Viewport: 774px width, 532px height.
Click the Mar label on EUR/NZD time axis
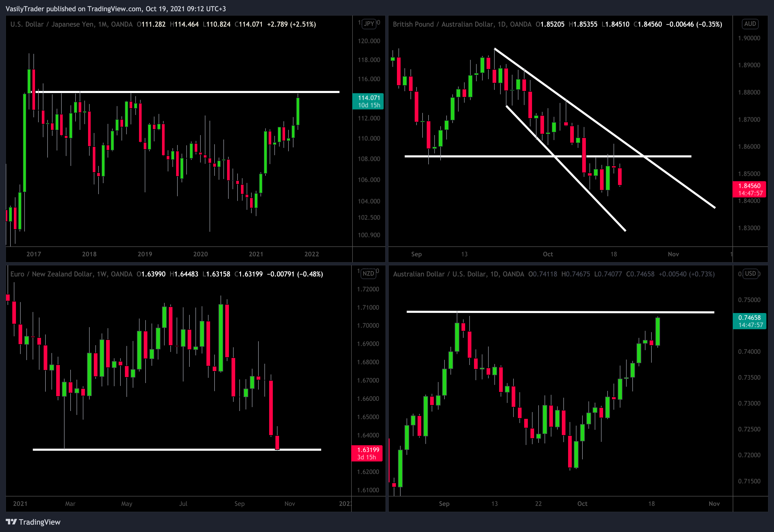(70, 504)
